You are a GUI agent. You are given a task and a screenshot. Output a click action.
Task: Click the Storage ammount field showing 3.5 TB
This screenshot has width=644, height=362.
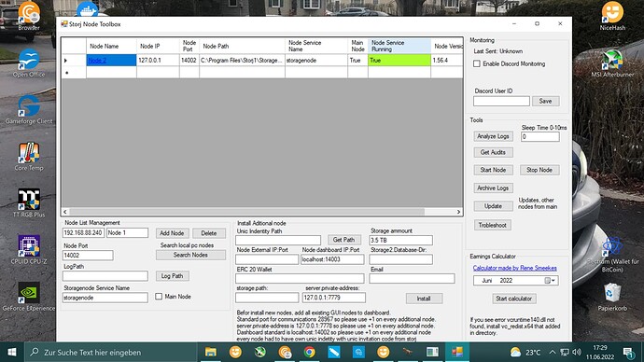(x=400, y=240)
